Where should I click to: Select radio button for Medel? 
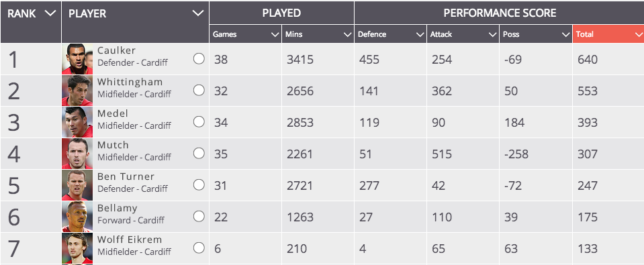pos(199,122)
